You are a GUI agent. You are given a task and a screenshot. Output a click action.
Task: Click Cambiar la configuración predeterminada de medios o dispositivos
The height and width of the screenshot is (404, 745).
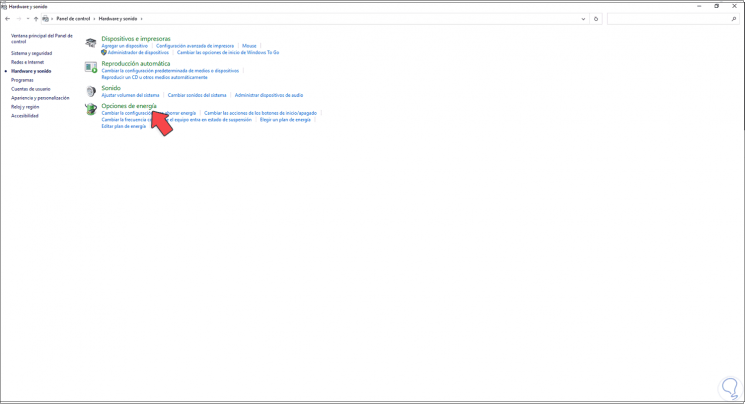click(170, 71)
